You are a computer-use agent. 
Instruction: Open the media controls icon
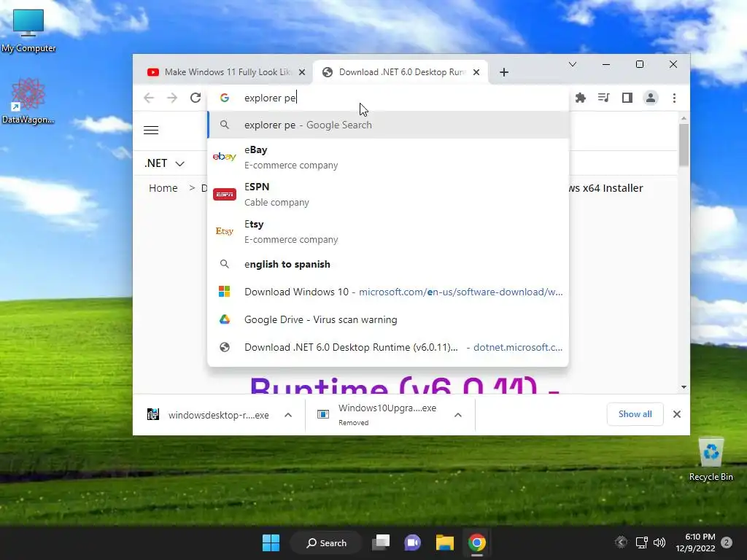(x=603, y=98)
